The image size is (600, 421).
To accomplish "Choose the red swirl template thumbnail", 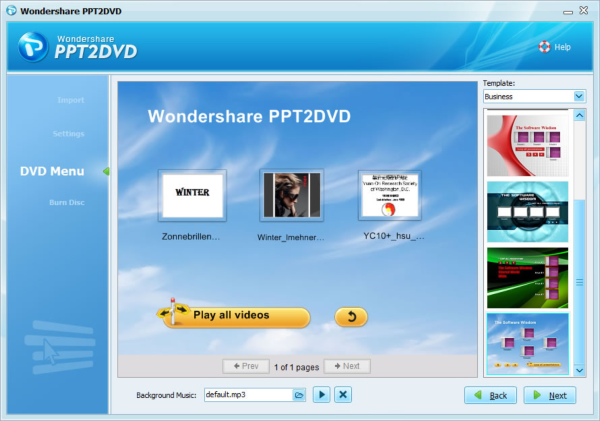I will (528, 145).
